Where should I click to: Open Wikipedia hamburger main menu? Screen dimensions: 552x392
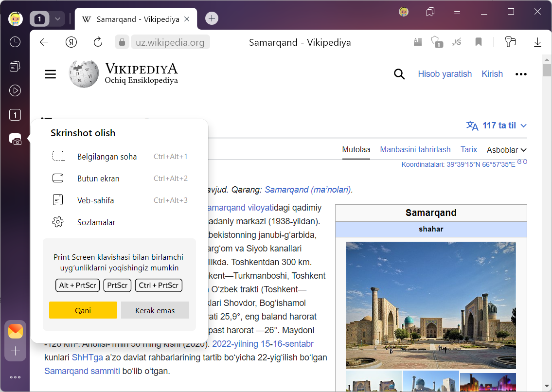51,74
